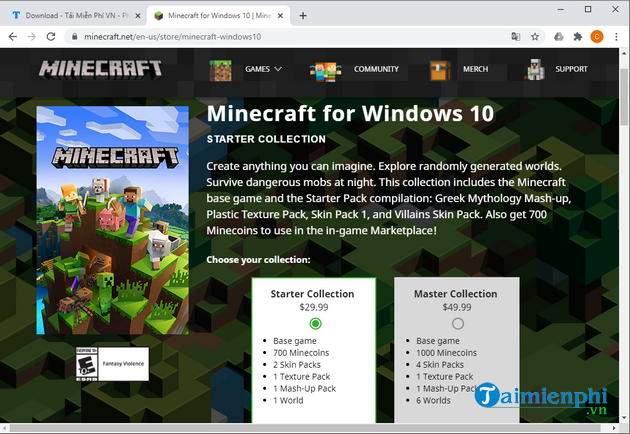
Task: Switch to the Minecraft for Windows 10 tab
Action: 219,16
